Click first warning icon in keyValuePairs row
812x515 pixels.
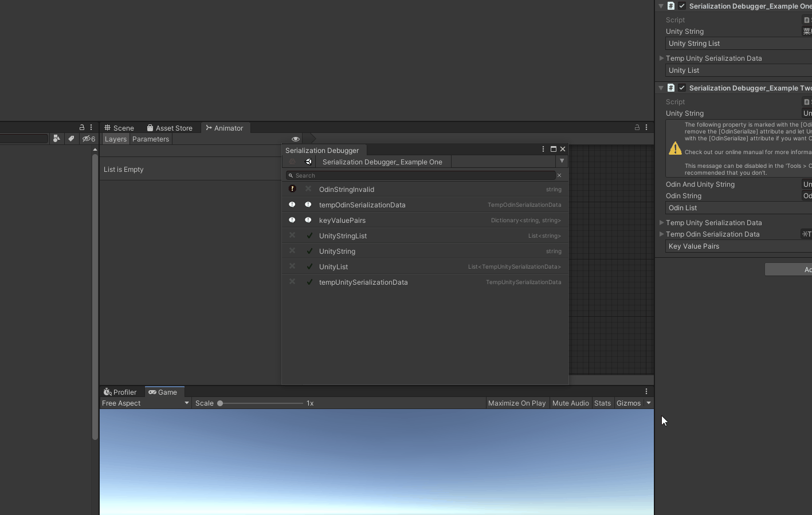click(292, 220)
